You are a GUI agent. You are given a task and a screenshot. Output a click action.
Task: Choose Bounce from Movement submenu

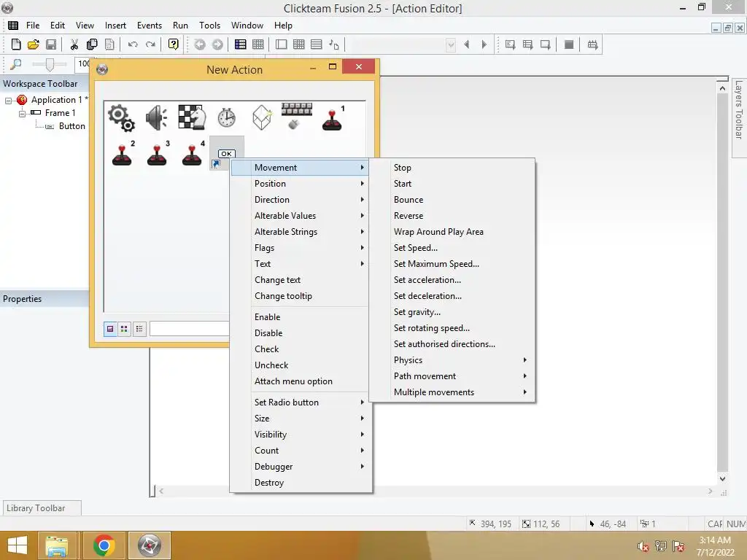[x=452, y=200]
